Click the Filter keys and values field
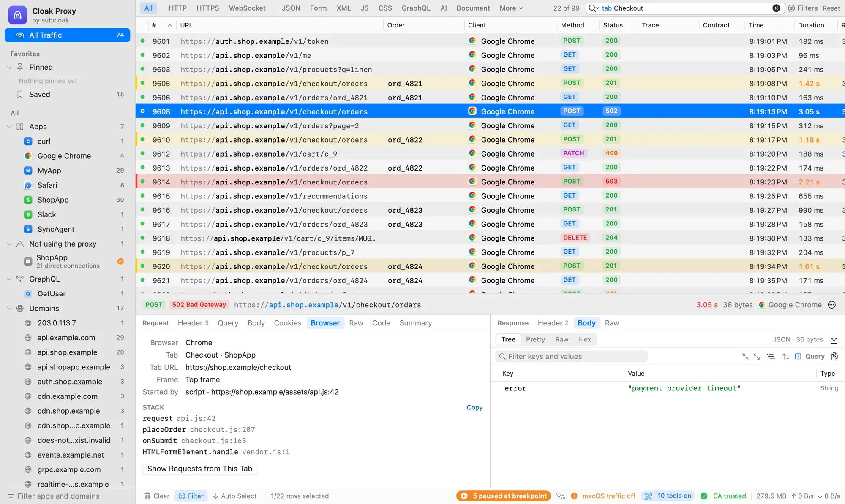The image size is (845, 504). [571, 356]
